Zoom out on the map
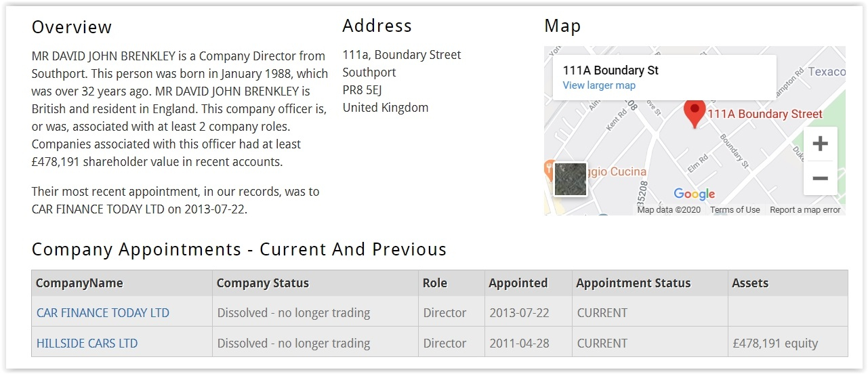The width and height of the screenshot is (868, 374). [x=820, y=178]
